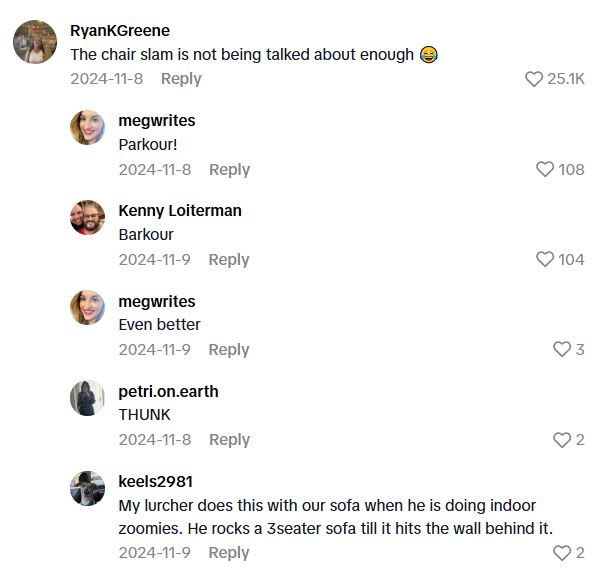
Task: Reply to the Parkour! comment
Action: 229,170
